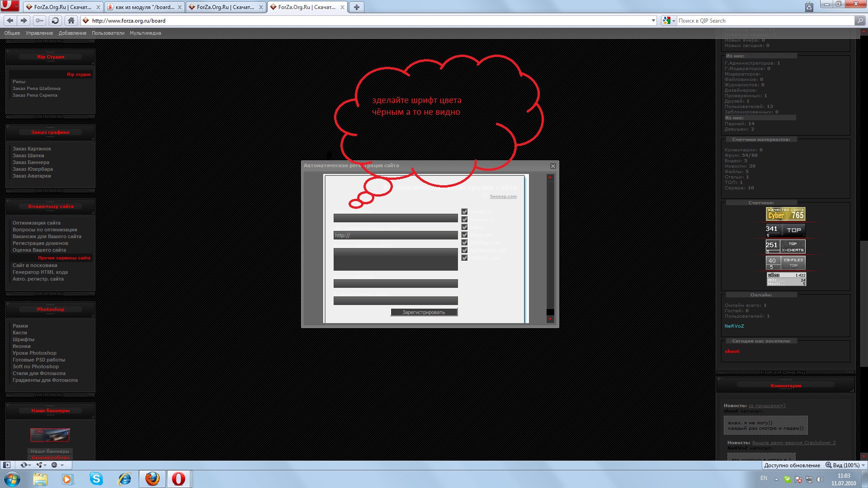
Task: Open the view zoom 100% dropdown
Action: pos(846,465)
